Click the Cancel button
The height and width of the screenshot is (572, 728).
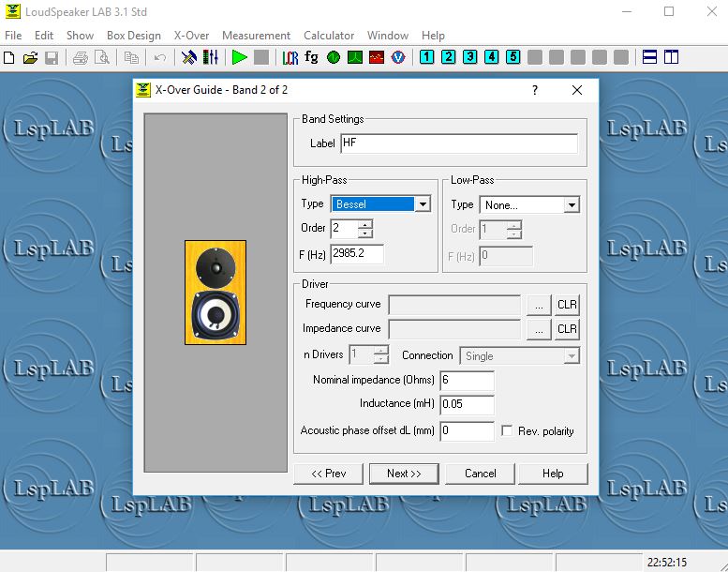point(480,474)
